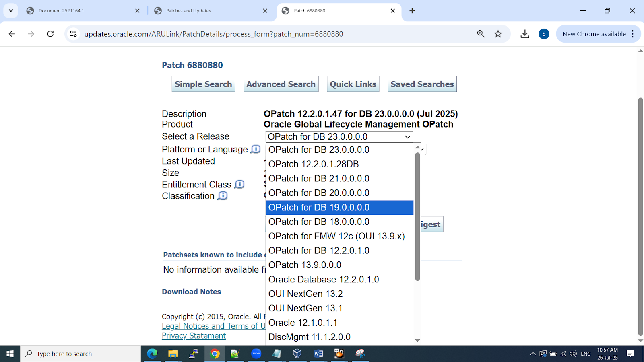The height and width of the screenshot is (362, 644).
Task: Close the Patch 6880880 tab
Action: pyautogui.click(x=393, y=11)
